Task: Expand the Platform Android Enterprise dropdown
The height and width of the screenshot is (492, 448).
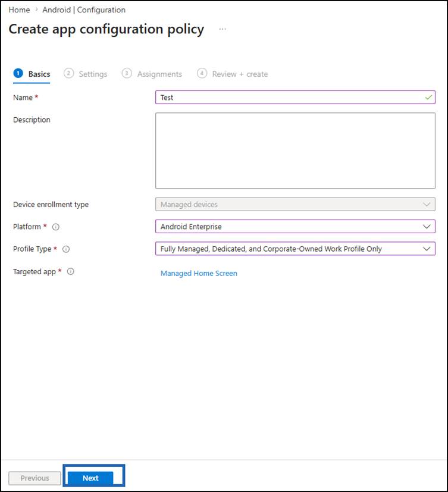Action: tap(295, 227)
